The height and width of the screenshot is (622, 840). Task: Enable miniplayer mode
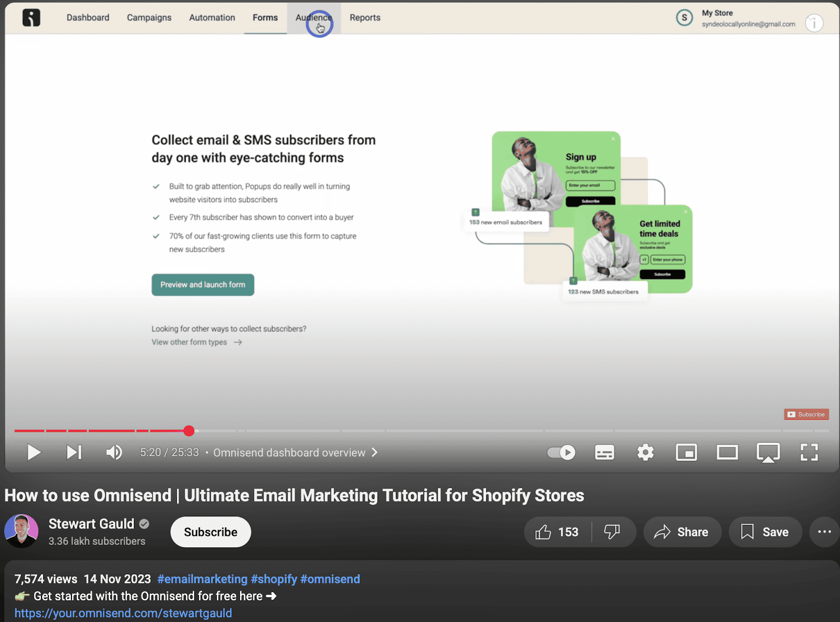coord(686,452)
